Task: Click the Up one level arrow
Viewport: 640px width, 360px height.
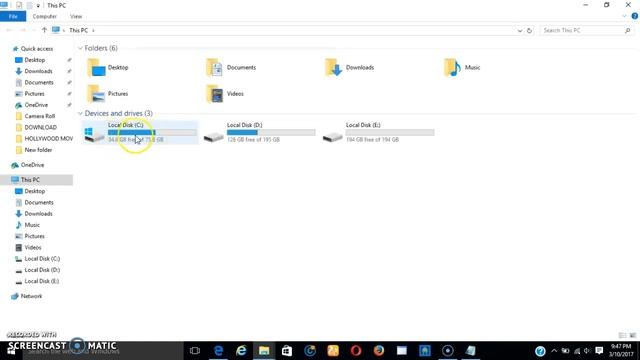Action: coord(44,30)
